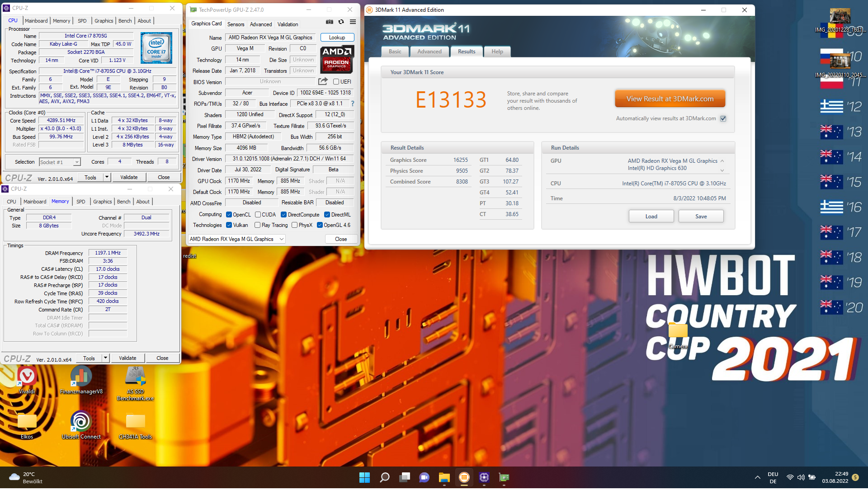The width and height of the screenshot is (868, 495).
Task: Open the DEU language indicator
Action: pos(773,477)
